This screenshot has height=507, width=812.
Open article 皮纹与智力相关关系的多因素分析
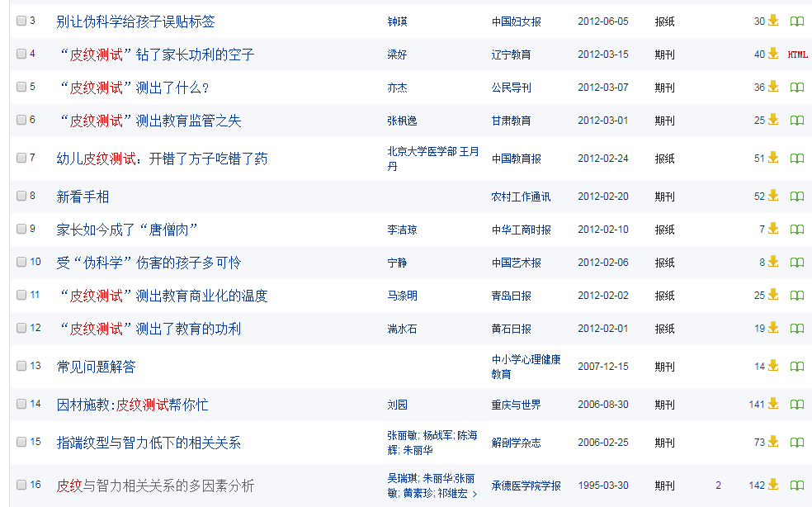(155, 486)
